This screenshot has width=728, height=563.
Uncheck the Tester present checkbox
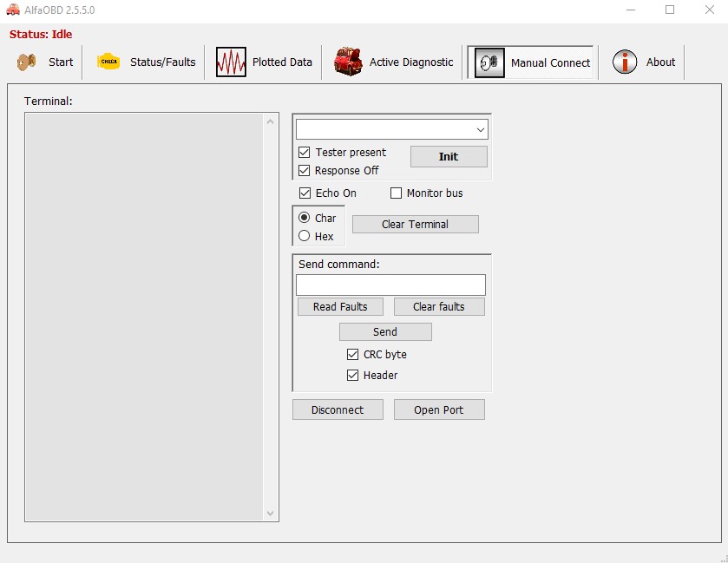click(305, 153)
